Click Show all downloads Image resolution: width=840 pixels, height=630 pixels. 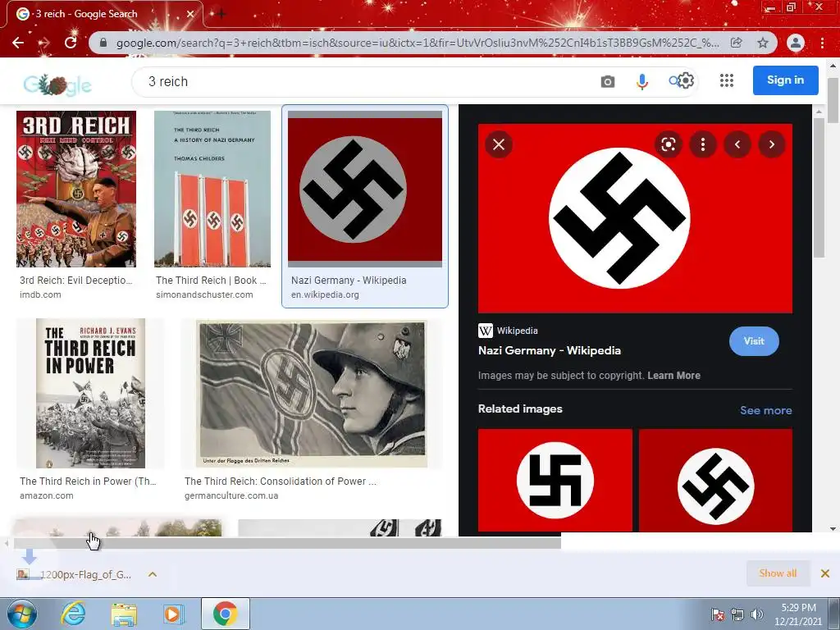pos(778,573)
